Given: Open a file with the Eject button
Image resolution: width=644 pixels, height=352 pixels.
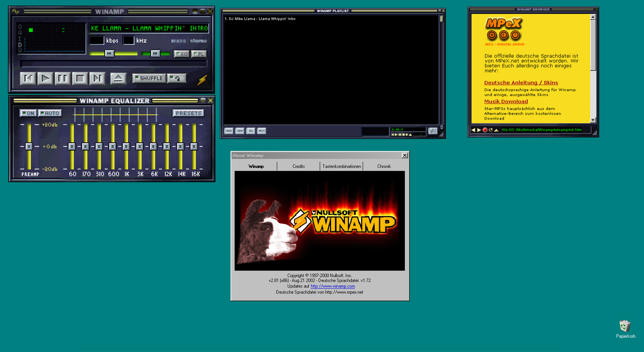Looking at the screenshot, I should pos(118,78).
